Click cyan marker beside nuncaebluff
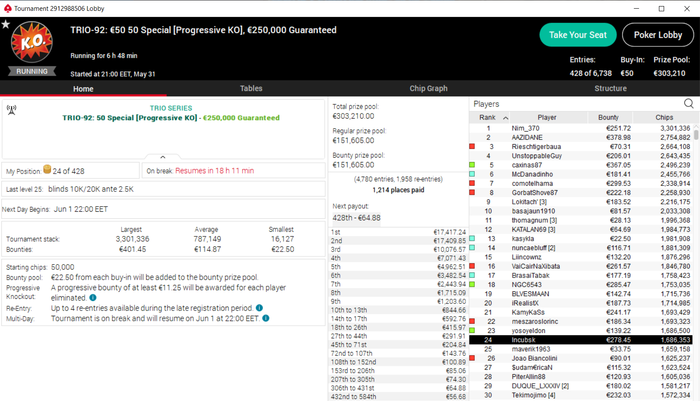 tap(472, 247)
